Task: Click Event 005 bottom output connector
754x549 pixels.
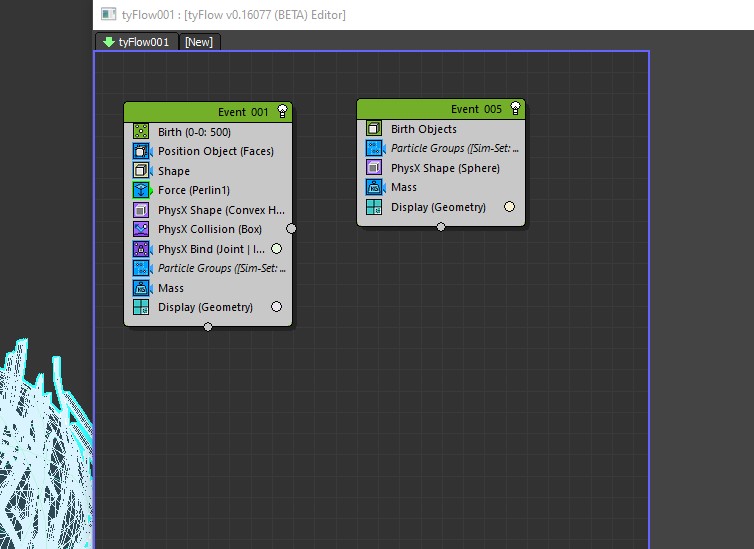Action: (x=440, y=227)
